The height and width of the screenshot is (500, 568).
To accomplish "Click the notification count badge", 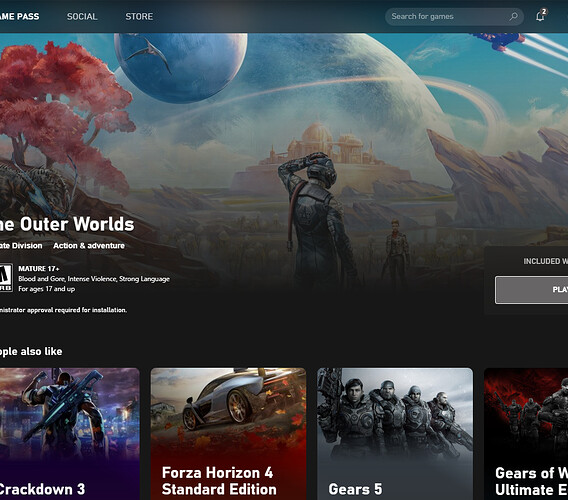I will [x=544, y=12].
